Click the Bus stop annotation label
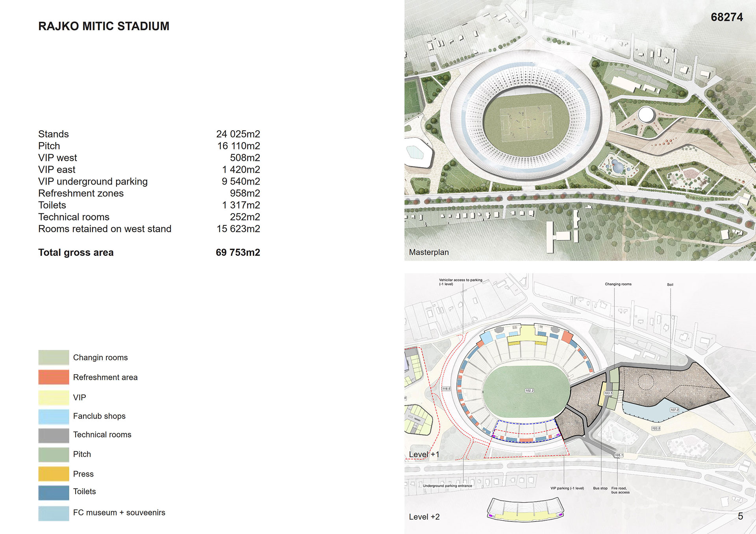The image size is (756, 534). 600,488
